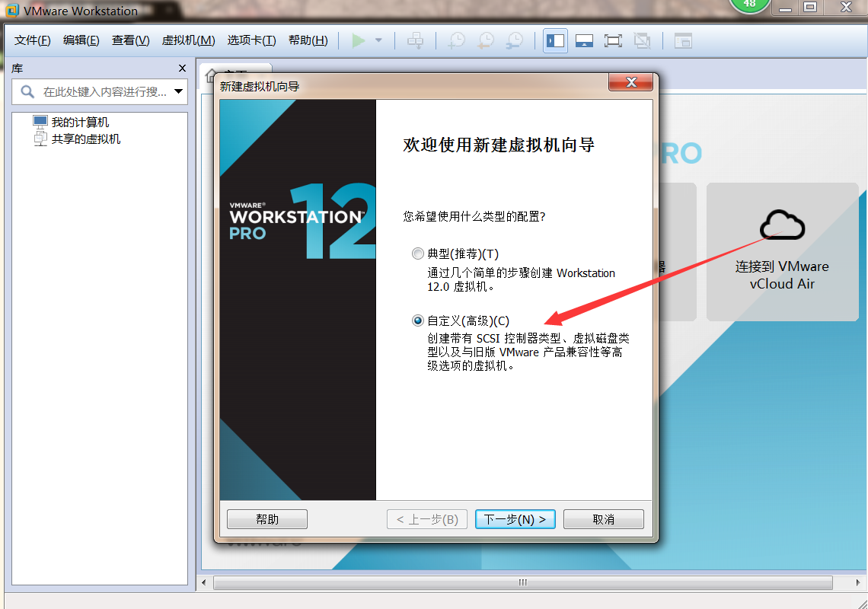
Task: Click the full screen mode icon
Action: pyautogui.click(x=613, y=41)
